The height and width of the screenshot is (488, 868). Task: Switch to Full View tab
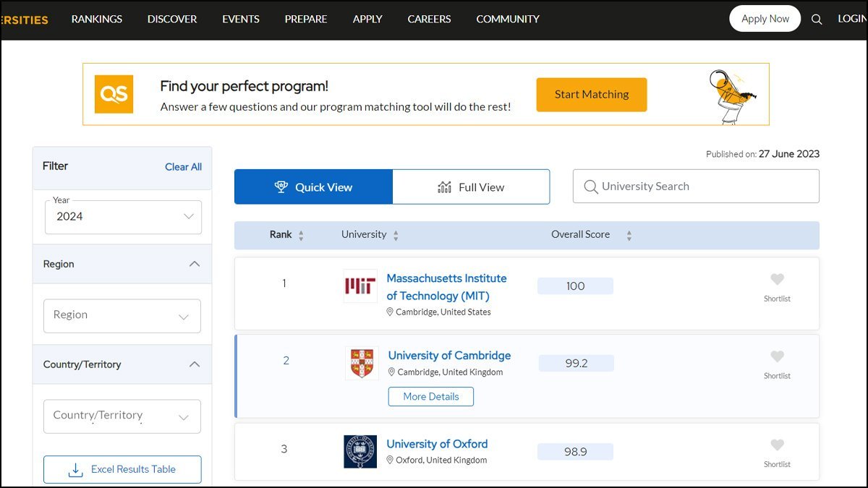(x=471, y=187)
